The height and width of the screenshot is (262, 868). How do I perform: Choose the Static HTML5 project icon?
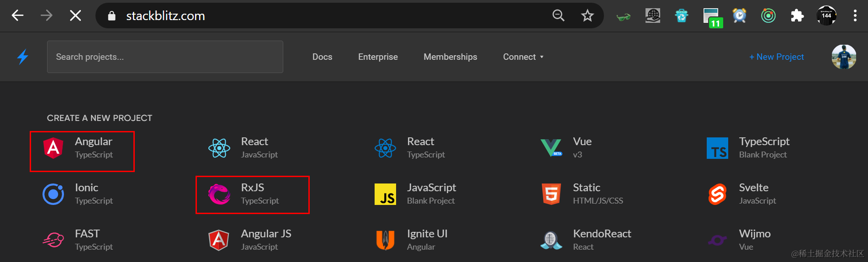tap(551, 194)
